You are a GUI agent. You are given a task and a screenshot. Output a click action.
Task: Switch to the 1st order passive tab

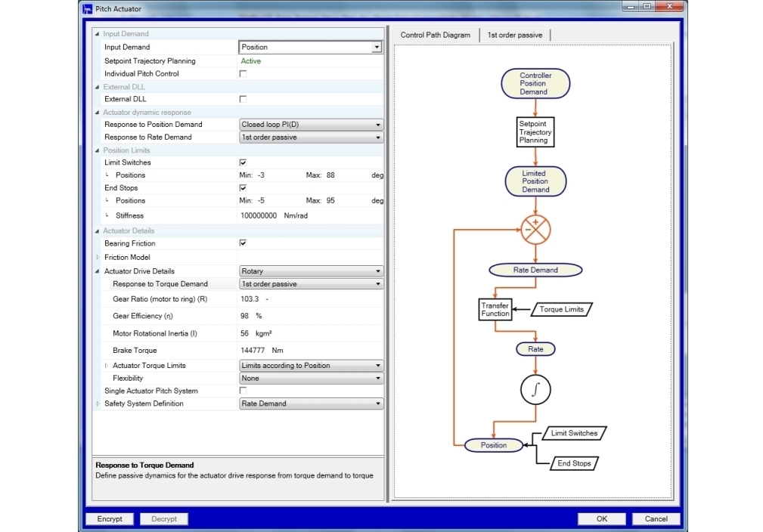(x=516, y=35)
